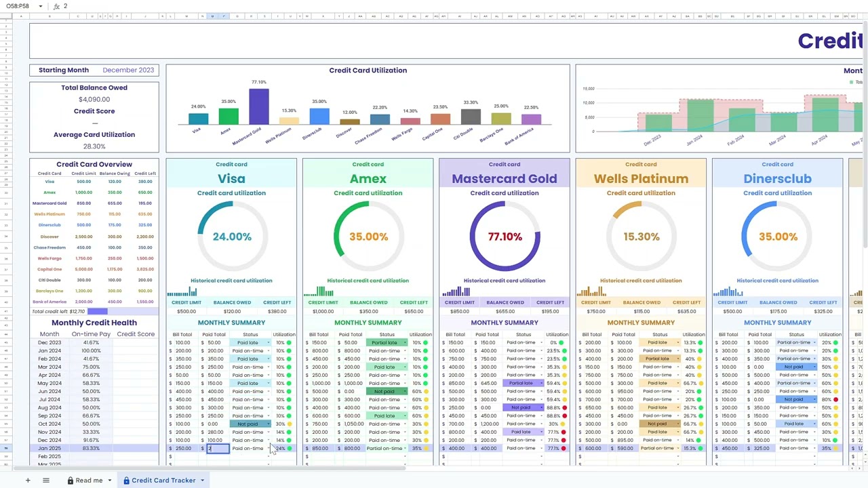Select Bank of America in Credit Card Overview
This screenshot has width=868, height=488.
(94, 302)
